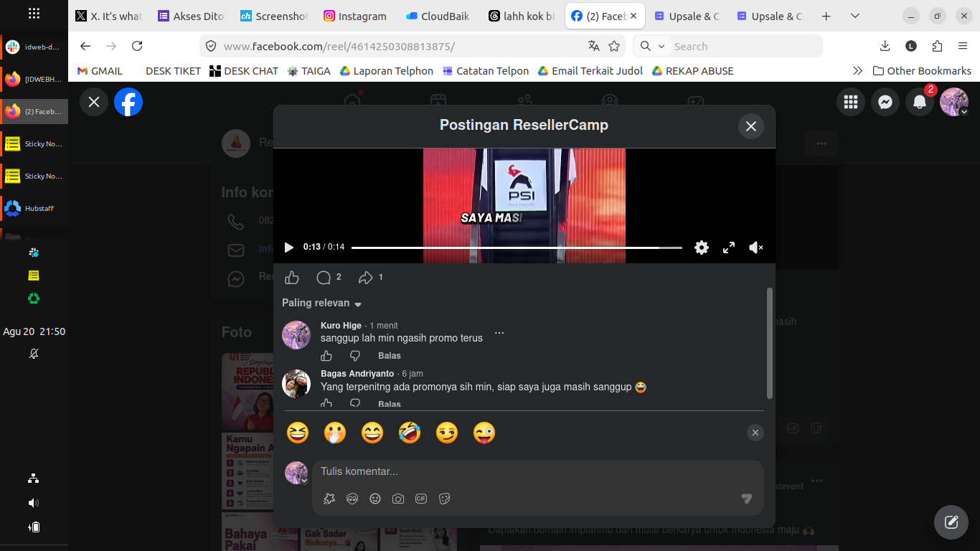
Task: Play the reel video
Action: 289,248
